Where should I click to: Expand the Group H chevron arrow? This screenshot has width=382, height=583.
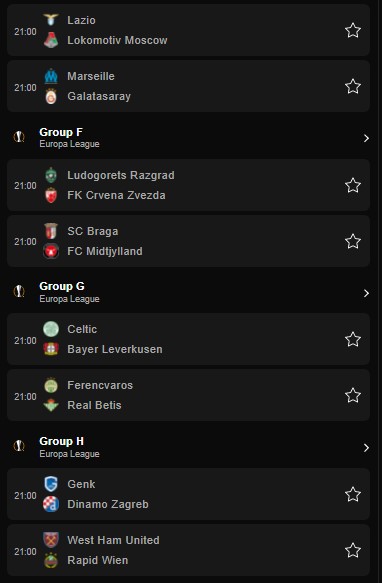(x=366, y=448)
